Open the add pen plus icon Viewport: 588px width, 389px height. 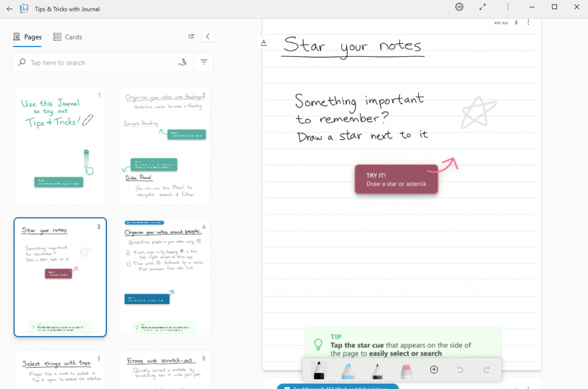pos(434,370)
